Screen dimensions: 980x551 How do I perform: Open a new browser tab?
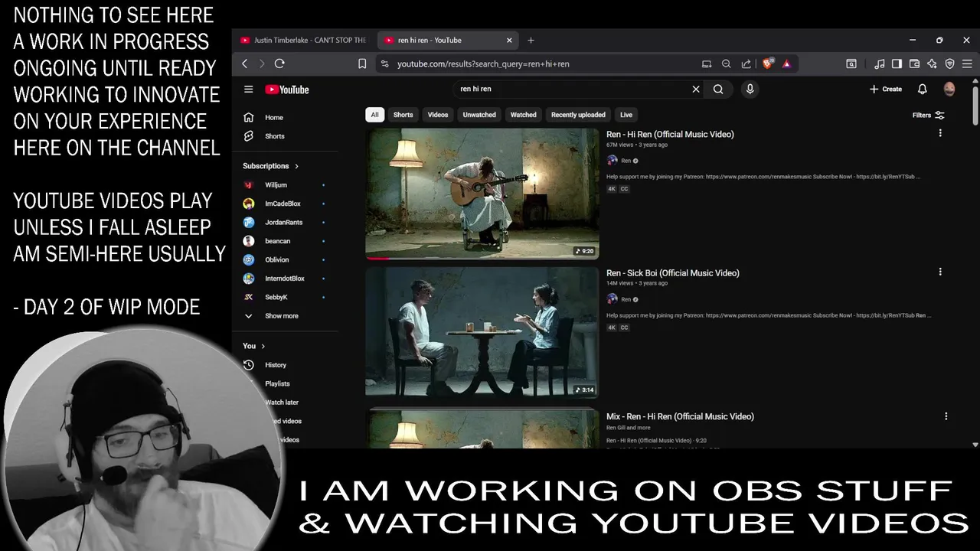pos(531,41)
